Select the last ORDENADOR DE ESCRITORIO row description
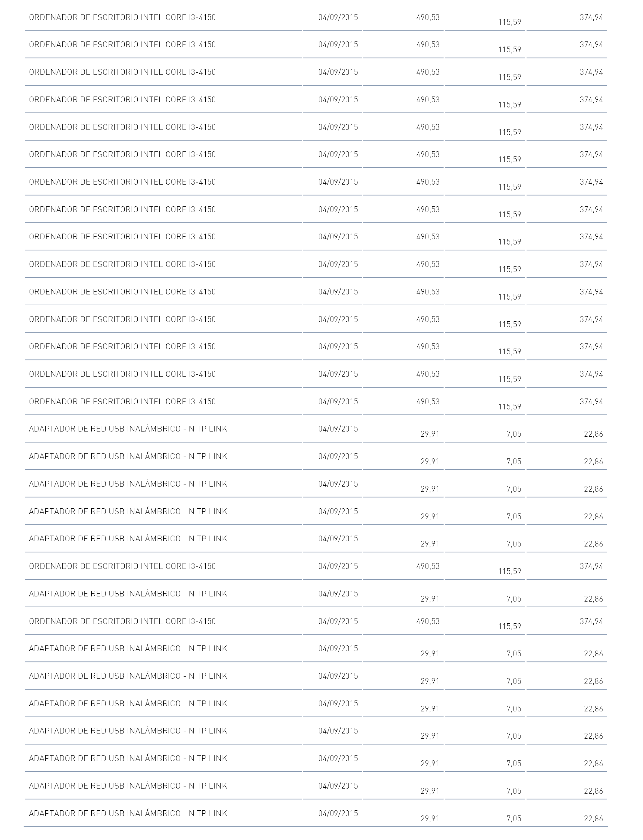643x840 pixels. [122, 621]
